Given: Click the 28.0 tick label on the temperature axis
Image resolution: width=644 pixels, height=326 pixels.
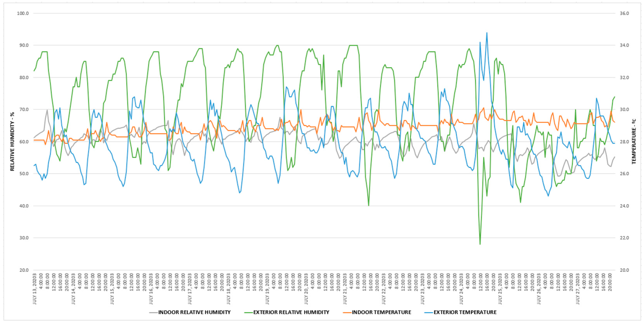Looking at the screenshot, I should (624, 142).
